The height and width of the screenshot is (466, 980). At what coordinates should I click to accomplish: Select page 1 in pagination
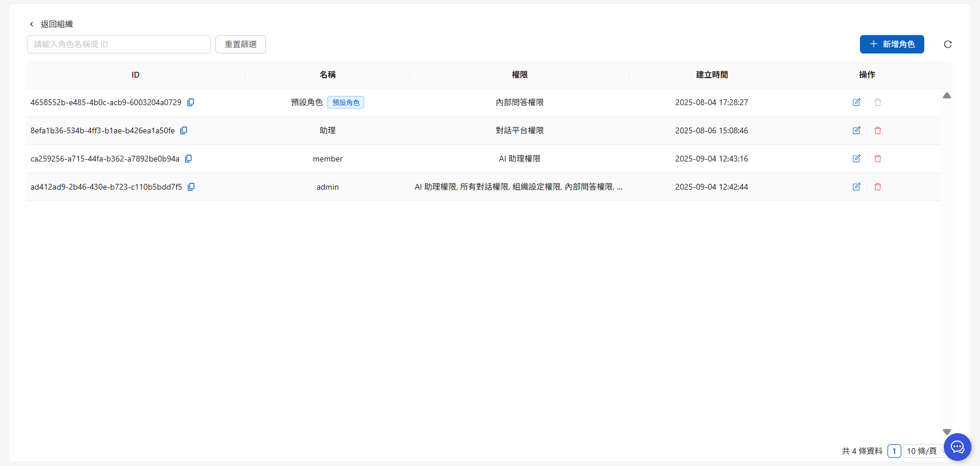[x=894, y=451]
